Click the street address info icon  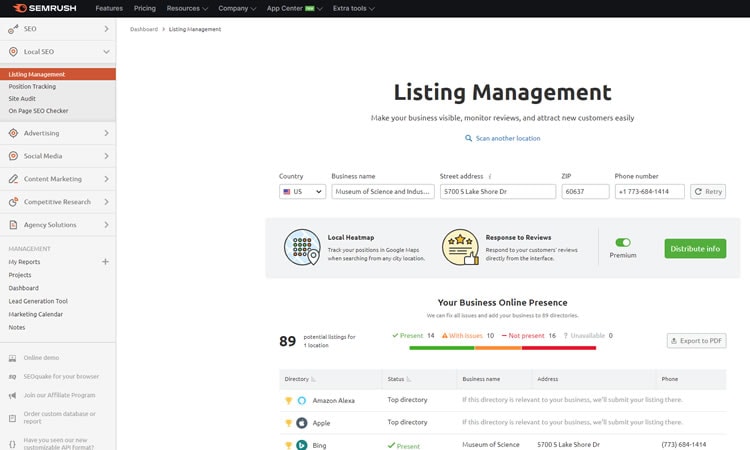490,176
